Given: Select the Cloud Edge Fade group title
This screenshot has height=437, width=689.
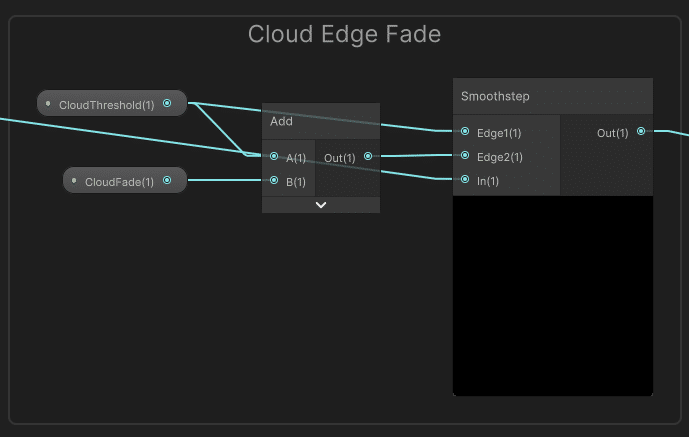Looking at the screenshot, I should click(344, 34).
